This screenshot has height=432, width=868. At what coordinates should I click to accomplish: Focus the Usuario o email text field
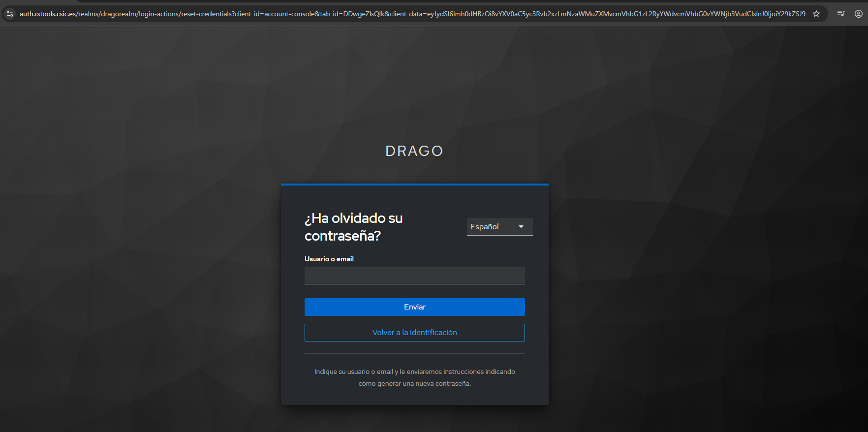click(414, 276)
